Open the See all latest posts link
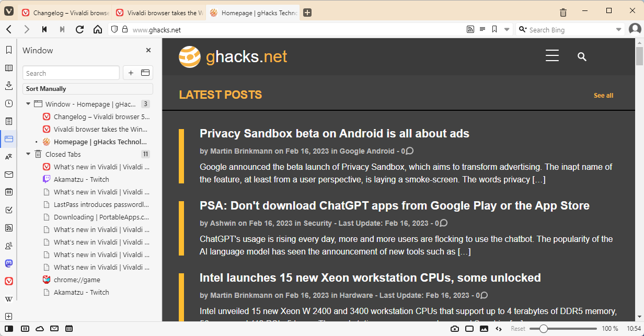This screenshot has height=336, width=644. pyautogui.click(x=603, y=96)
